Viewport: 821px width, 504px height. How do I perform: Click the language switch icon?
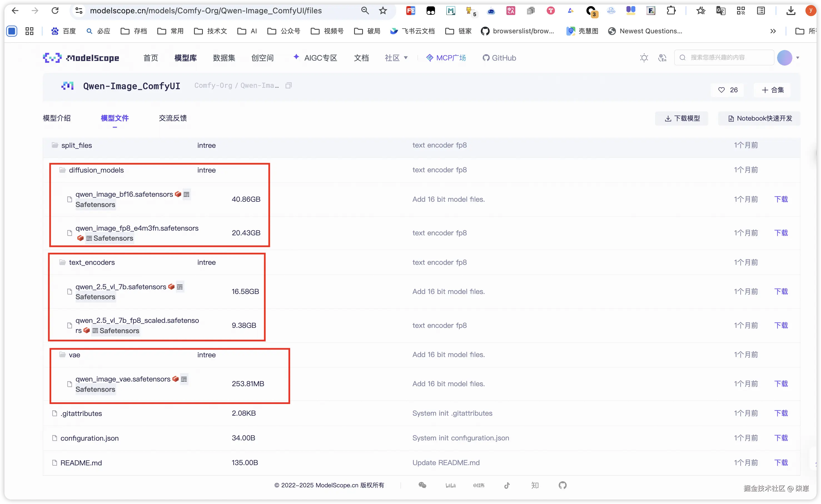pos(662,58)
